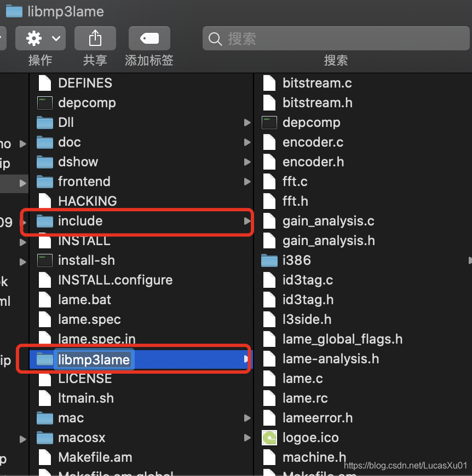
Task: Click the include folder icon
Action: [x=45, y=221]
